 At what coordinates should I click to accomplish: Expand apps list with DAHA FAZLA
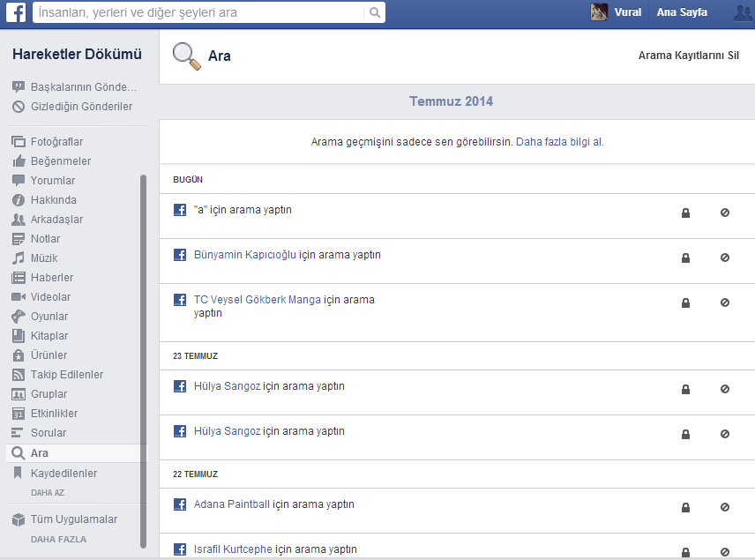pyautogui.click(x=58, y=540)
